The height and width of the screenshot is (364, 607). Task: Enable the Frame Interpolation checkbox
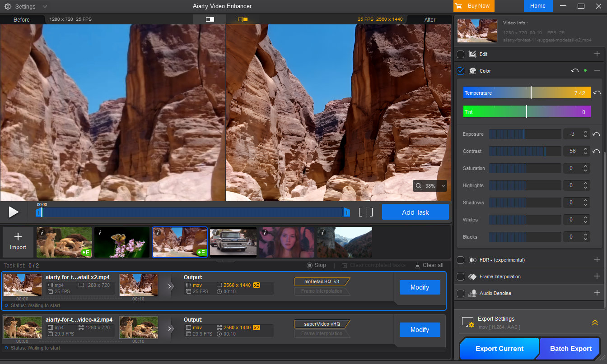pyautogui.click(x=460, y=276)
